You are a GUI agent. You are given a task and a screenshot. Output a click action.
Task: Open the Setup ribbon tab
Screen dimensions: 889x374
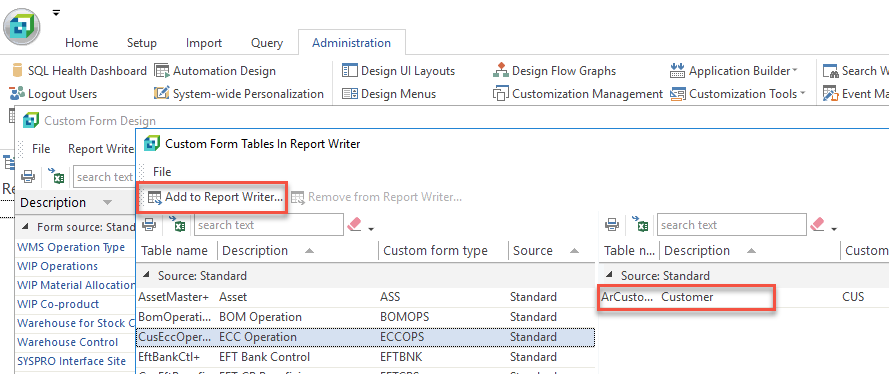[142, 42]
